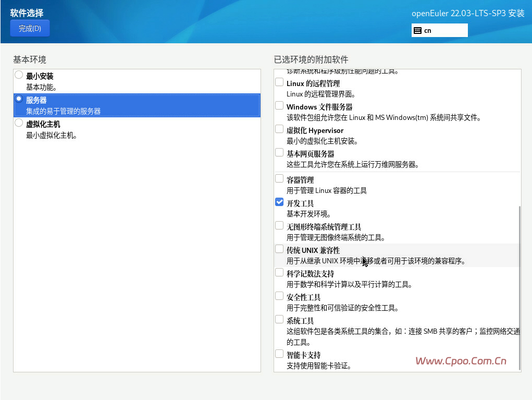The image size is (532, 400).
Task: Click description 最小虚拟化主机。
Action: coord(52,135)
